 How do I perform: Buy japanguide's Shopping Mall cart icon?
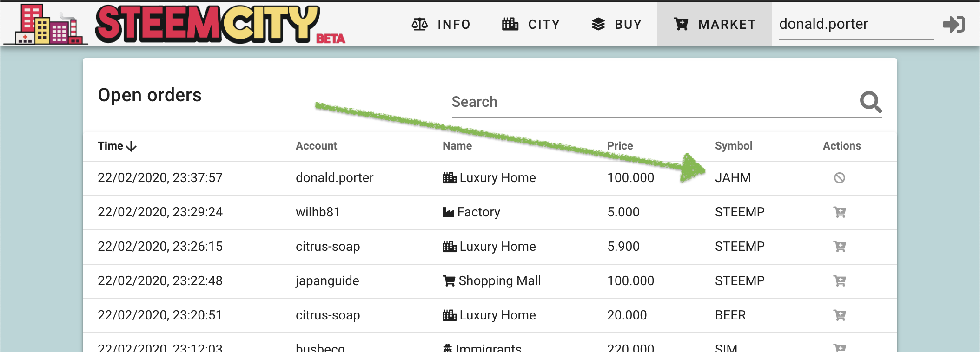tap(840, 281)
